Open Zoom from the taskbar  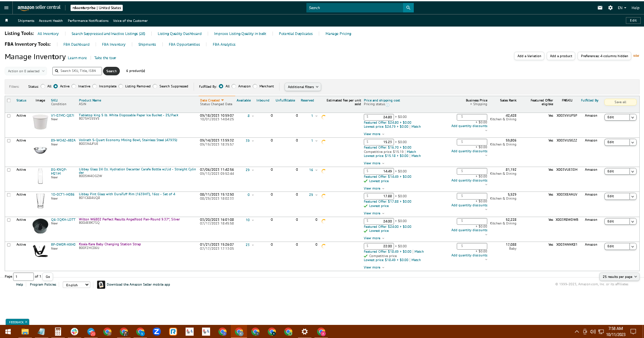[x=157, y=332]
